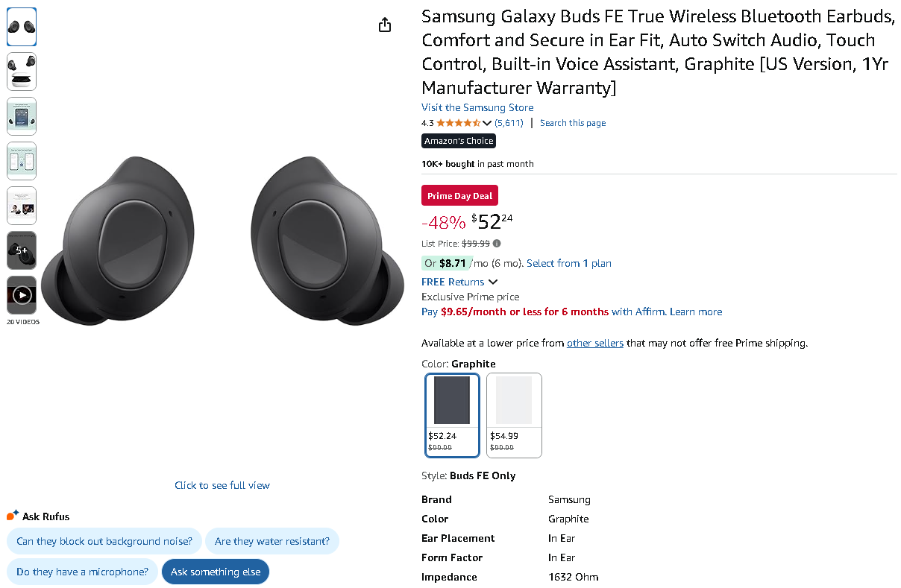Screen dimensions: 901x588
Task: Choose the white color option at $54.99
Action: tap(514, 414)
